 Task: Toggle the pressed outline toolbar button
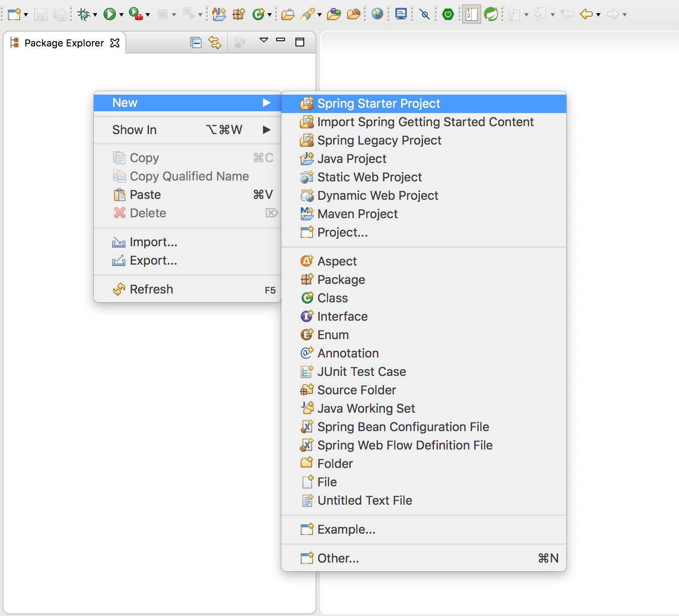coord(472,14)
